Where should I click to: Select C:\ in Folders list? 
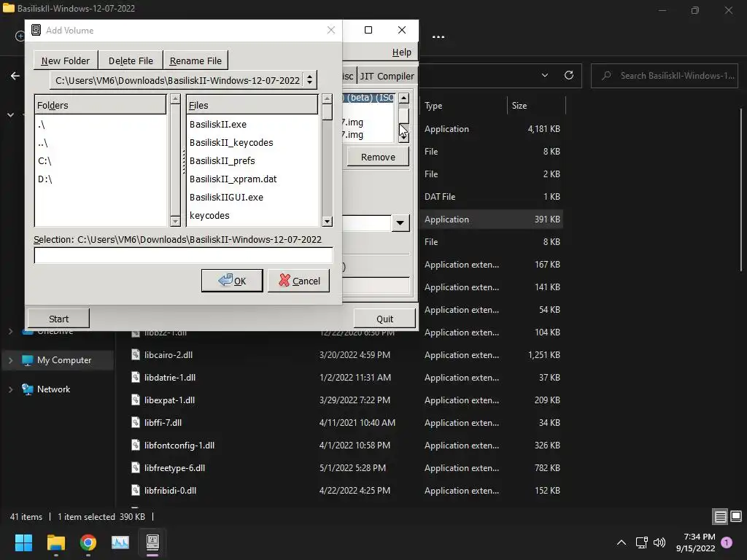pyautogui.click(x=101, y=160)
